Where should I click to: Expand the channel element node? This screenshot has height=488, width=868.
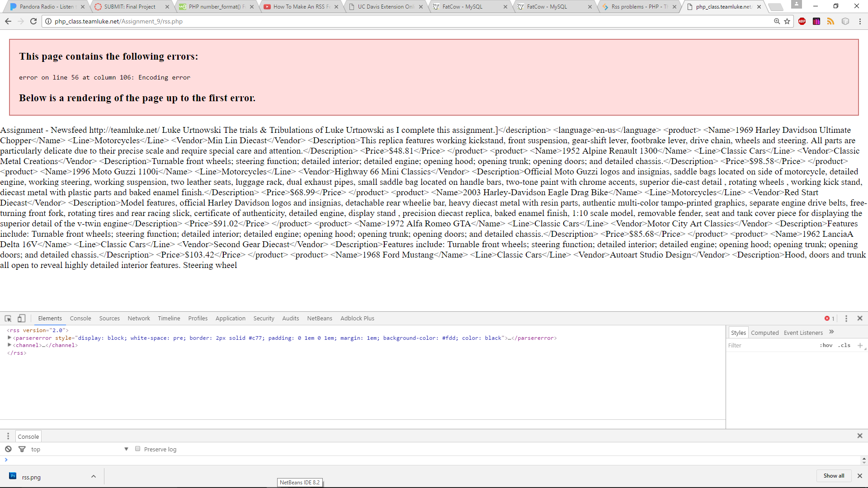[x=9, y=345]
